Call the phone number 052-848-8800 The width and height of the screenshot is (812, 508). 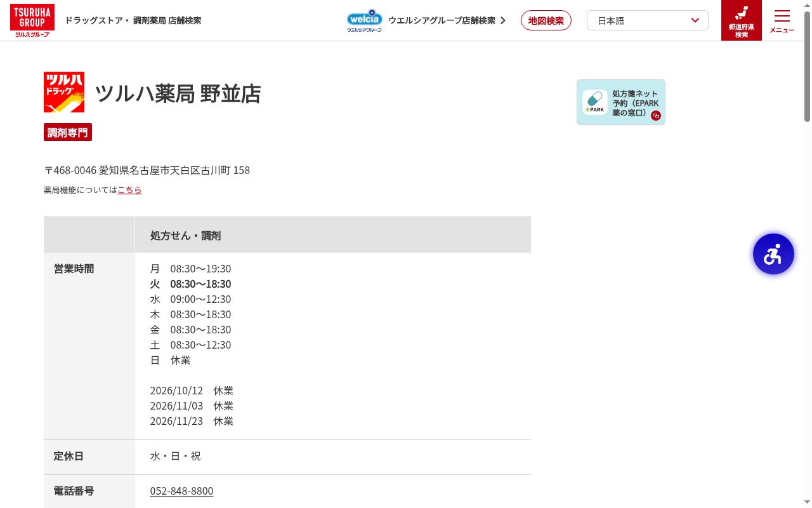(x=181, y=491)
